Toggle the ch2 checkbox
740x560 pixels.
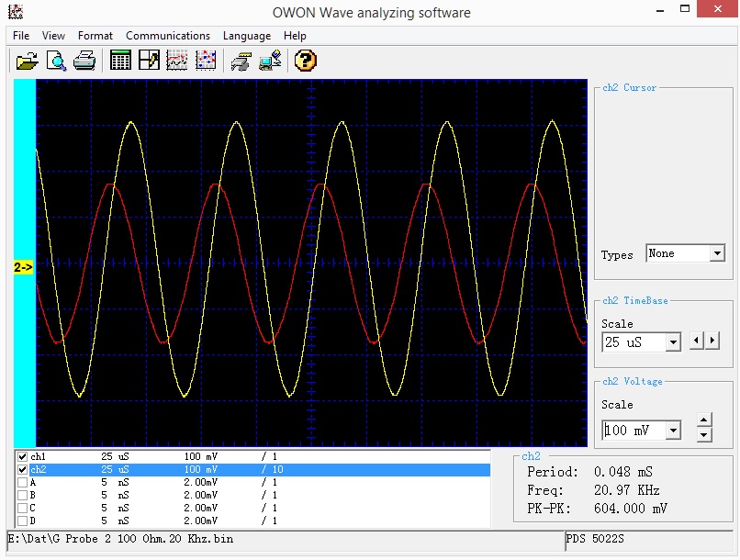pos(22,470)
